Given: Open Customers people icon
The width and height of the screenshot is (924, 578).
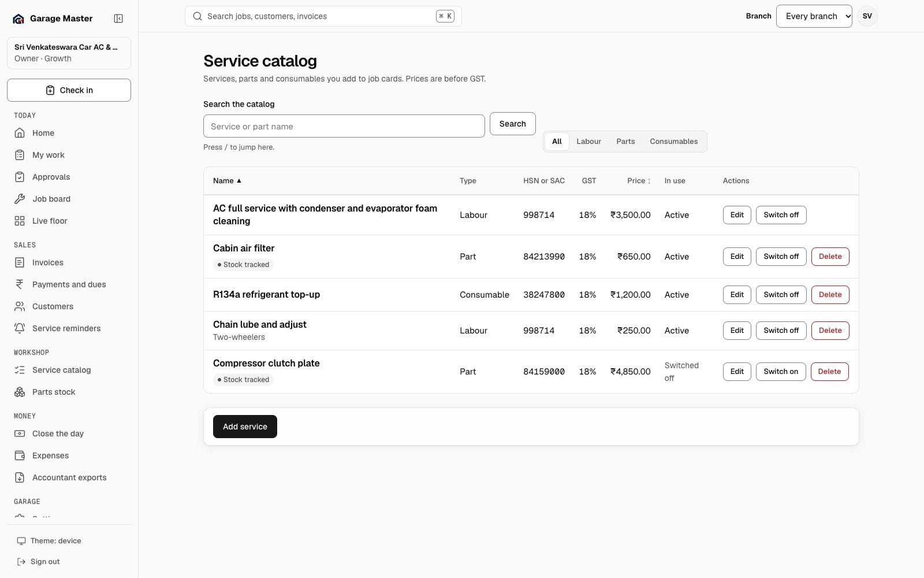Looking at the screenshot, I should click(x=20, y=306).
